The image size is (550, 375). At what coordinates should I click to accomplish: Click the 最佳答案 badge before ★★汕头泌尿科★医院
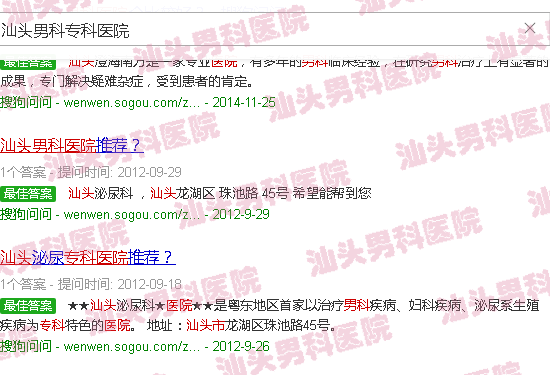tap(28, 306)
